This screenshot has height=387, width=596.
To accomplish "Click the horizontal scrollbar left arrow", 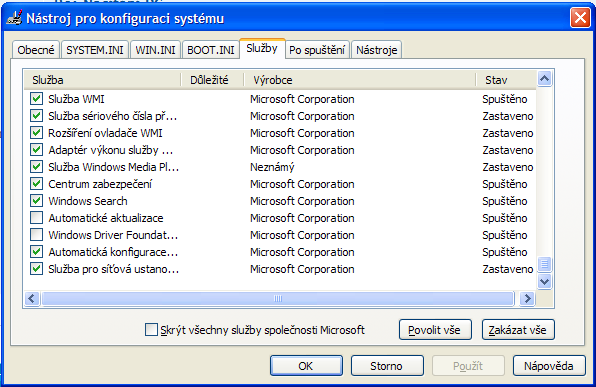I will point(32,298).
